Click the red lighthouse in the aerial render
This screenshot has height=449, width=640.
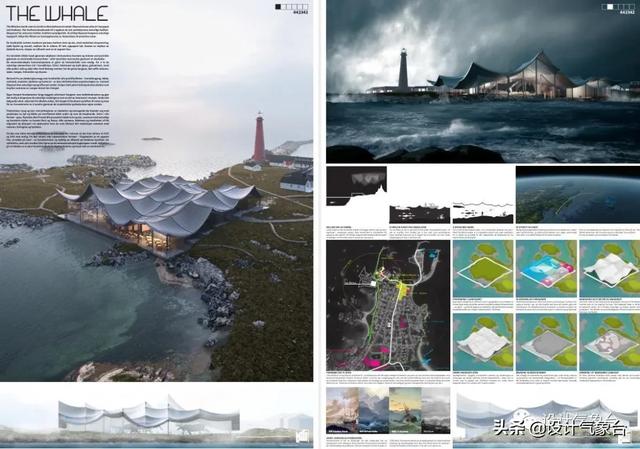pos(259,136)
